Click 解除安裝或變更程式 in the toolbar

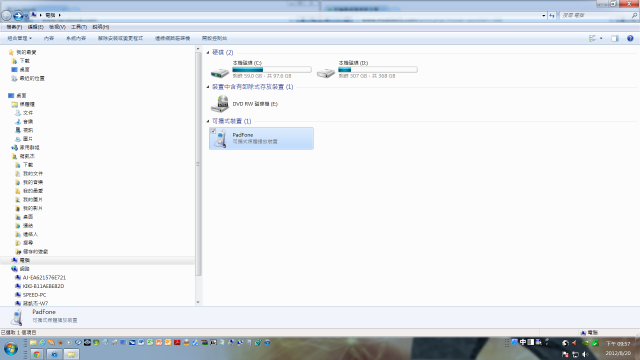120,38
